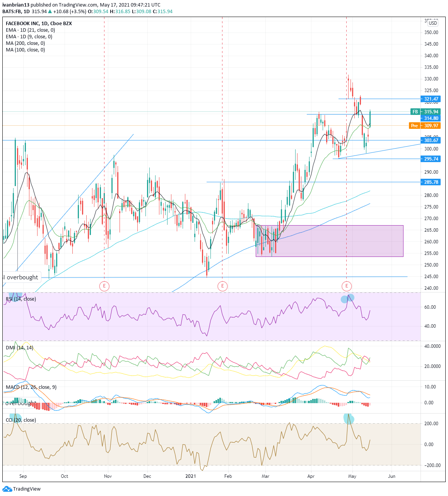Select the EMA 21 indicator legend
Image resolution: width=448 pixels, height=496 pixels.
[x=30, y=30]
